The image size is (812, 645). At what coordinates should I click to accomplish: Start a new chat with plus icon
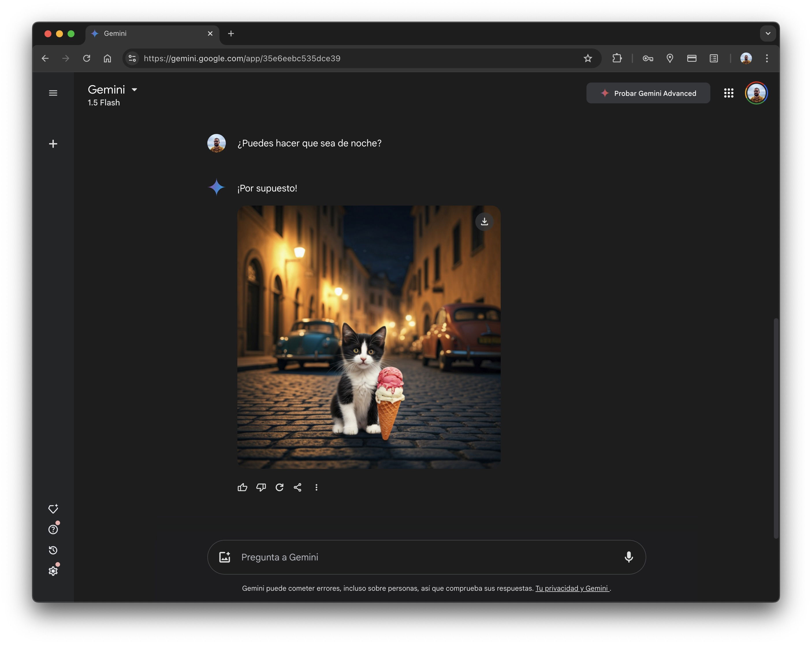click(x=53, y=144)
